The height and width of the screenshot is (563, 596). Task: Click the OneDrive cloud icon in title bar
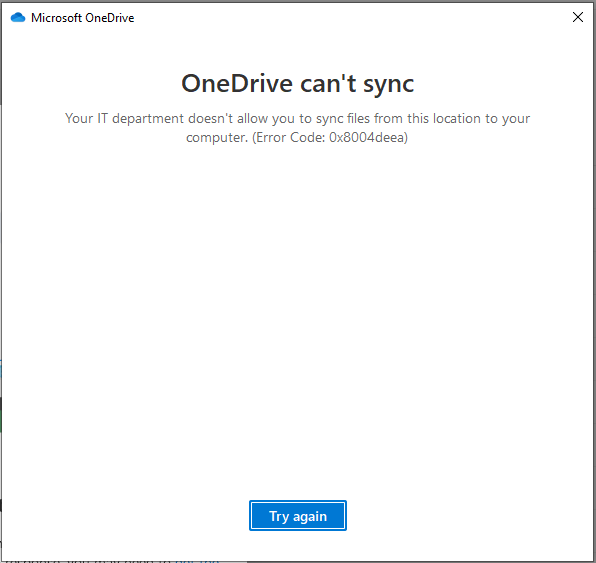[18, 17]
